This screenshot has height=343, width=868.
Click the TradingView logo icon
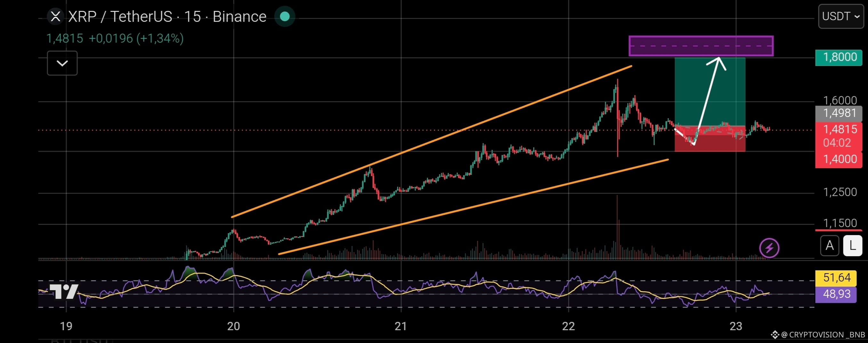click(64, 291)
